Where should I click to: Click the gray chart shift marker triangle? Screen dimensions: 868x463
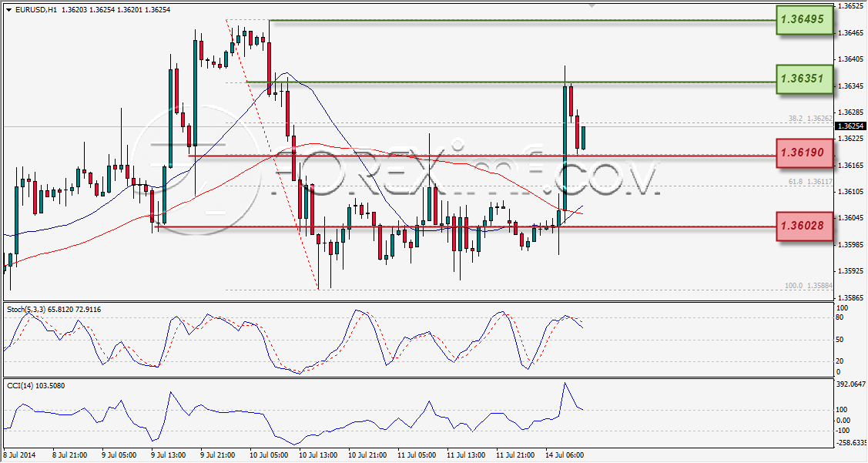coord(592,5)
